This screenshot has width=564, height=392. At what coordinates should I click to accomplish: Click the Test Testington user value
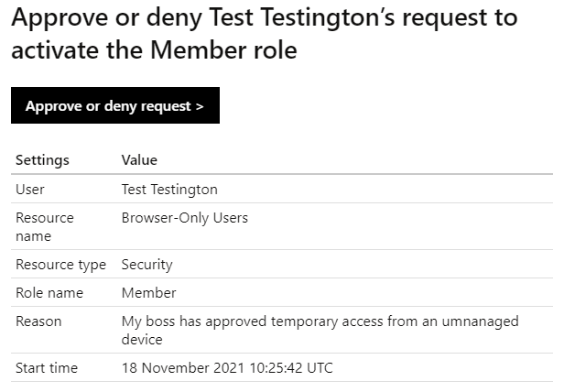(169, 190)
